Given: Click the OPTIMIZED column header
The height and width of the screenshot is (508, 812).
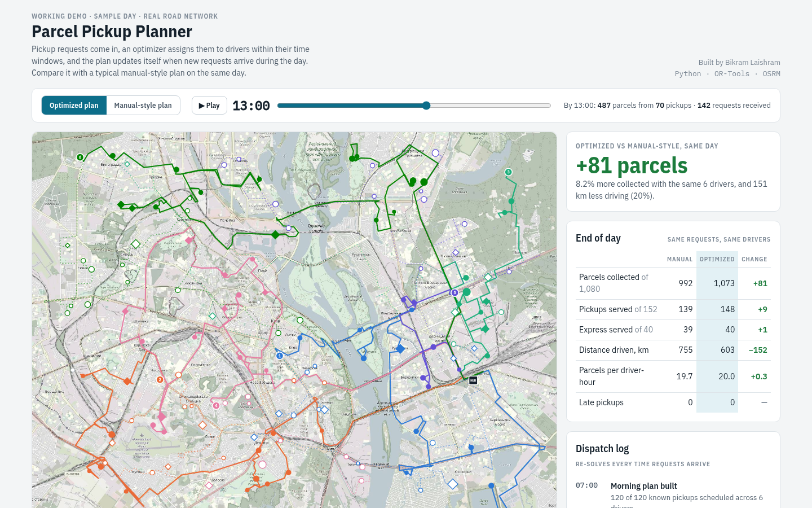Looking at the screenshot, I should [x=717, y=260].
